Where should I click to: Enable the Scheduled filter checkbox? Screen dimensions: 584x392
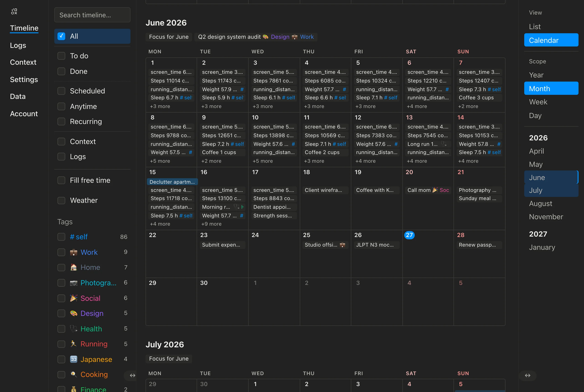click(x=61, y=91)
